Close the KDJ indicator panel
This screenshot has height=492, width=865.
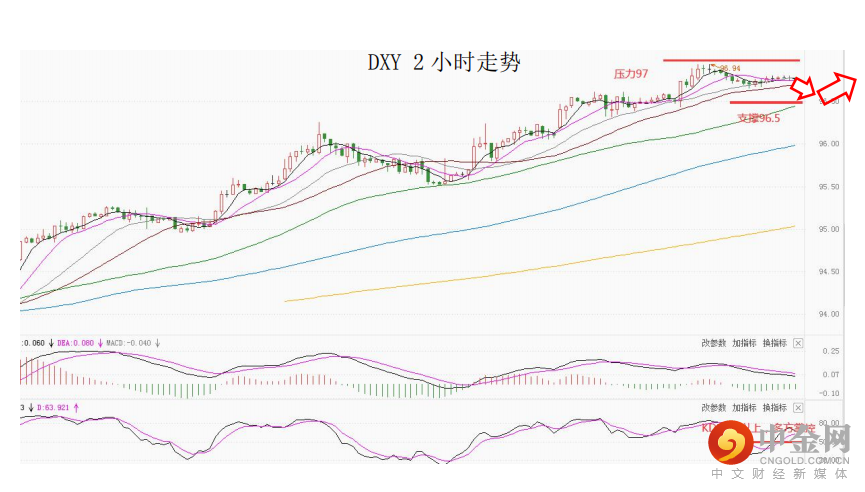click(x=798, y=408)
